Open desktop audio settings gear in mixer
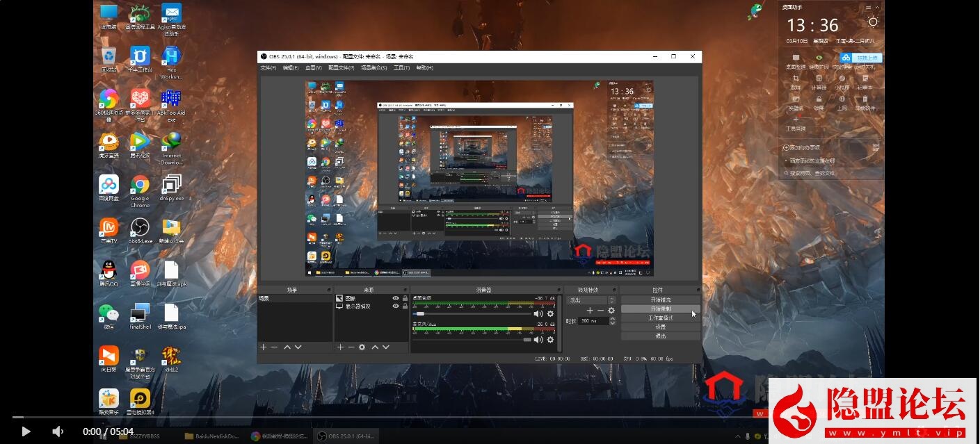Viewport: 980px width, 444px height. point(550,314)
